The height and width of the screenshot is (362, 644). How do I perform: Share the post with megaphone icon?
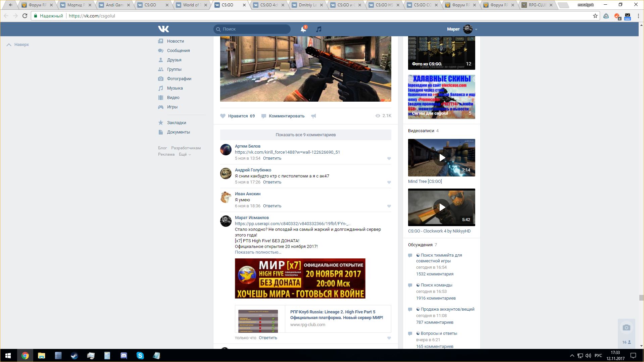click(313, 116)
